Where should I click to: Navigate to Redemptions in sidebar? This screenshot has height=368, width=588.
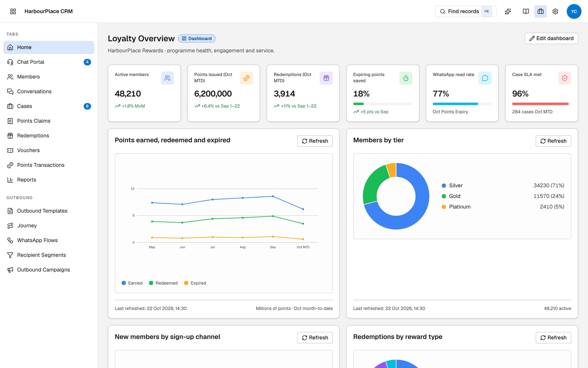pyautogui.click(x=49, y=136)
